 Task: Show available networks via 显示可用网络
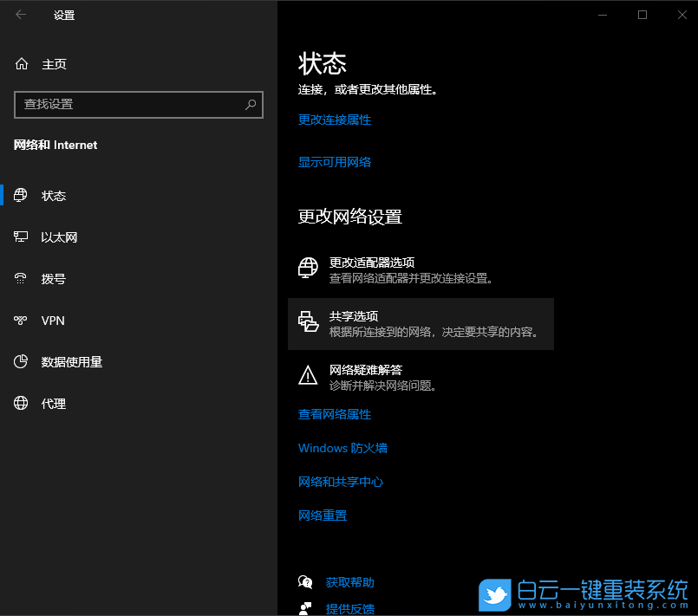click(335, 162)
